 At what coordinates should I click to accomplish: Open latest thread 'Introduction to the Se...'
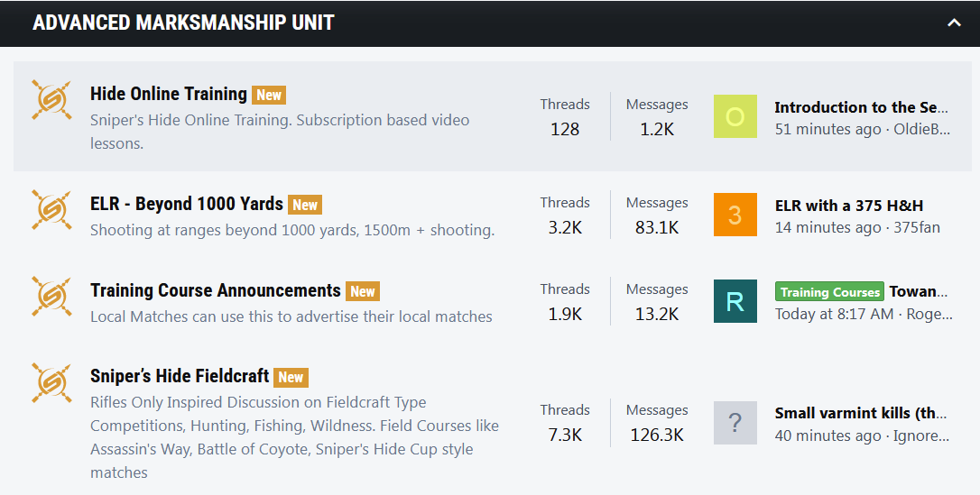pos(861,107)
